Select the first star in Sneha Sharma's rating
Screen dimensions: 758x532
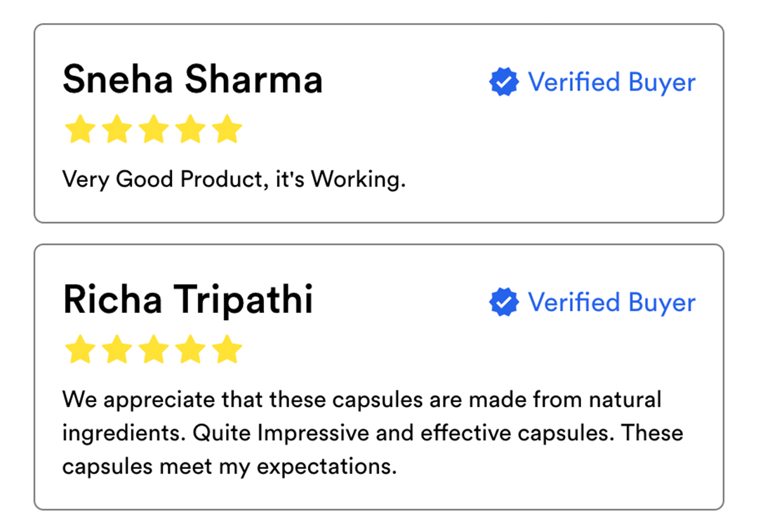point(80,130)
